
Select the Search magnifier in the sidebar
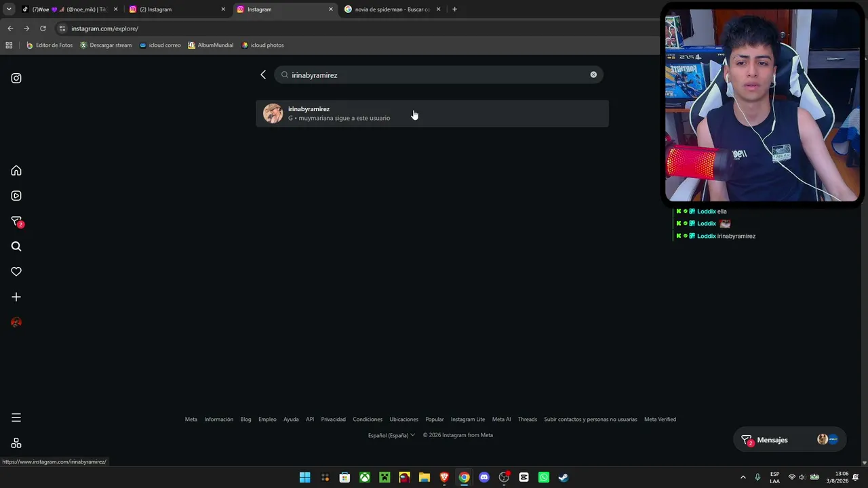pos(16,247)
